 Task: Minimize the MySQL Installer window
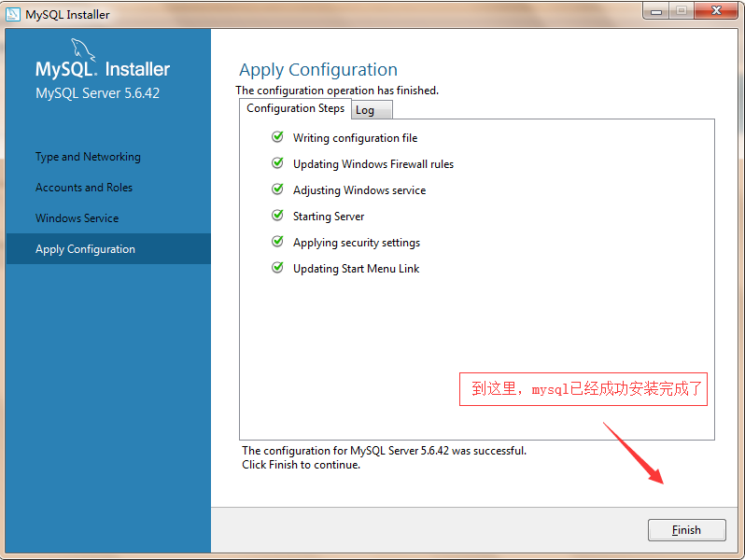(x=656, y=11)
